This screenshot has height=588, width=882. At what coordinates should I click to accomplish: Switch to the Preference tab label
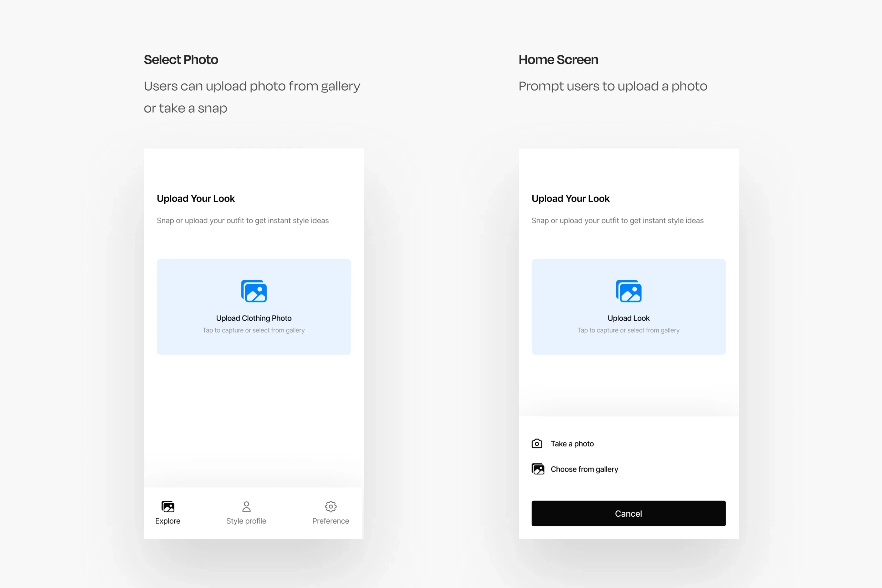[x=331, y=521]
